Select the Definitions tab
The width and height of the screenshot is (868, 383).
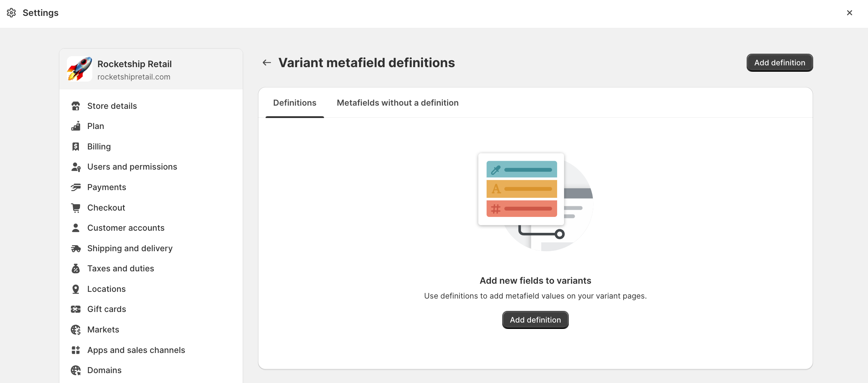tap(295, 103)
